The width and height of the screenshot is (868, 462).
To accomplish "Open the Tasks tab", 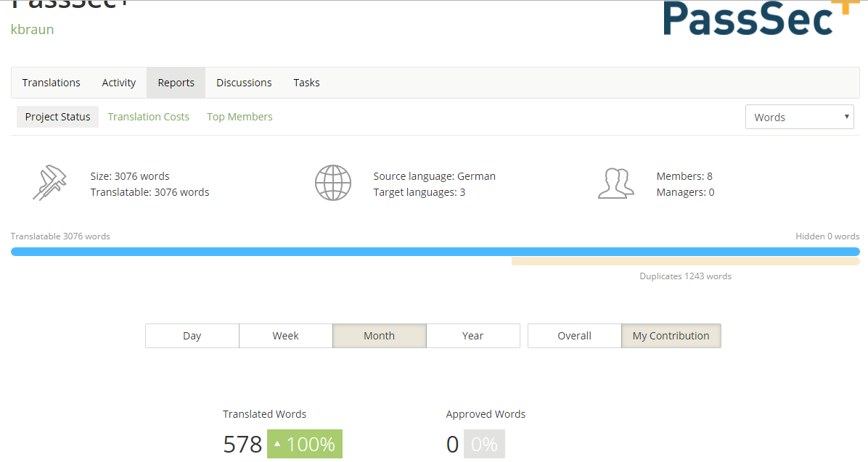I will 306,83.
